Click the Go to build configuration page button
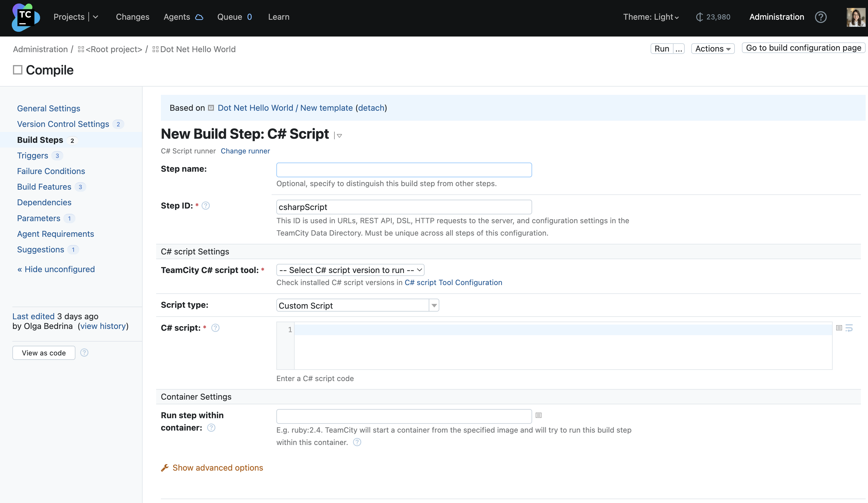The width and height of the screenshot is (868, 503). tap(803, 48)
